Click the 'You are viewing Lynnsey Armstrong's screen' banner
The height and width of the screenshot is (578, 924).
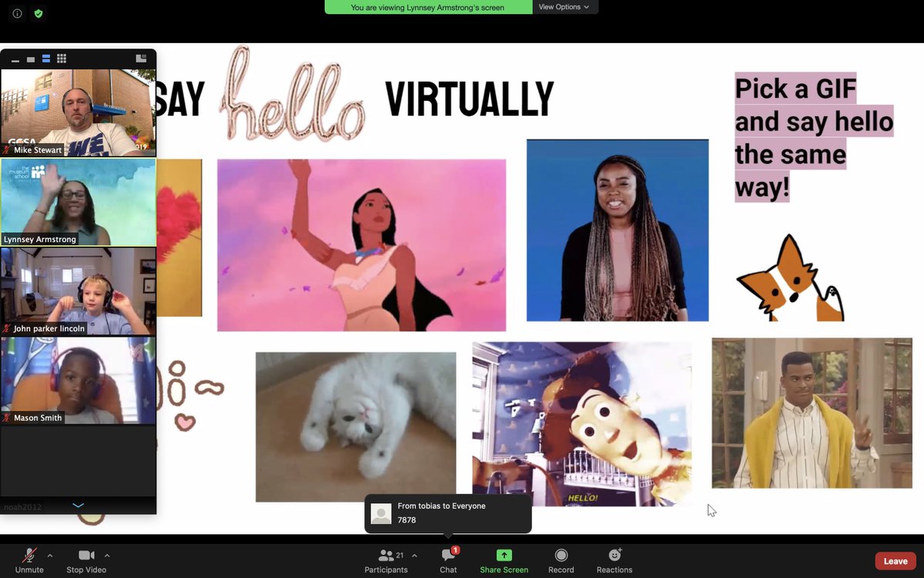click(428, 7)
